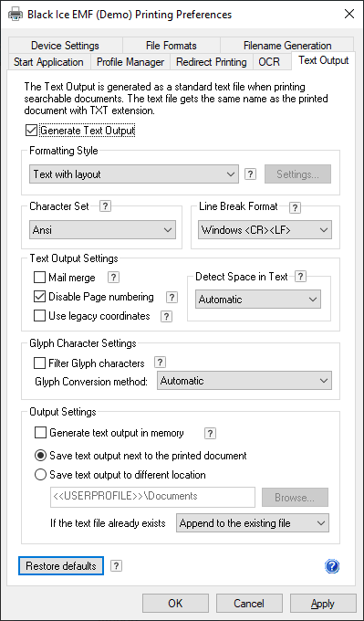Click the USERPROFILE Documents path field
This screenshot has width=364, height=621.
(x=152, y=497)
